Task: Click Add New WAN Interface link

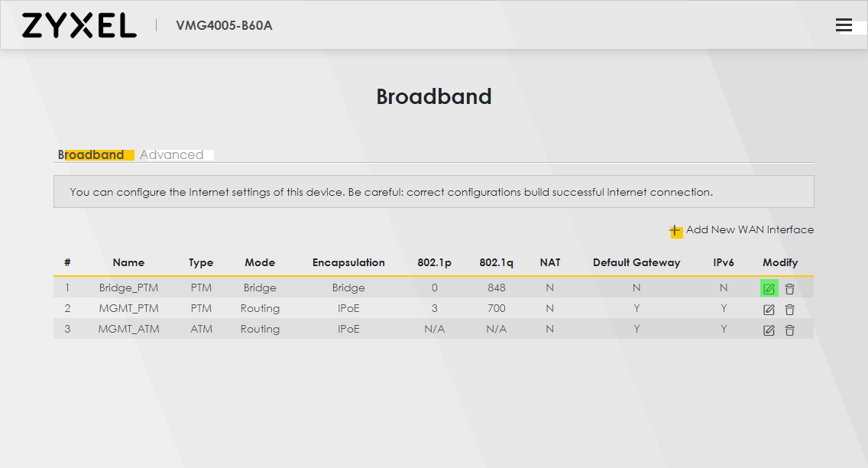Action: click(x=750, y=229)
